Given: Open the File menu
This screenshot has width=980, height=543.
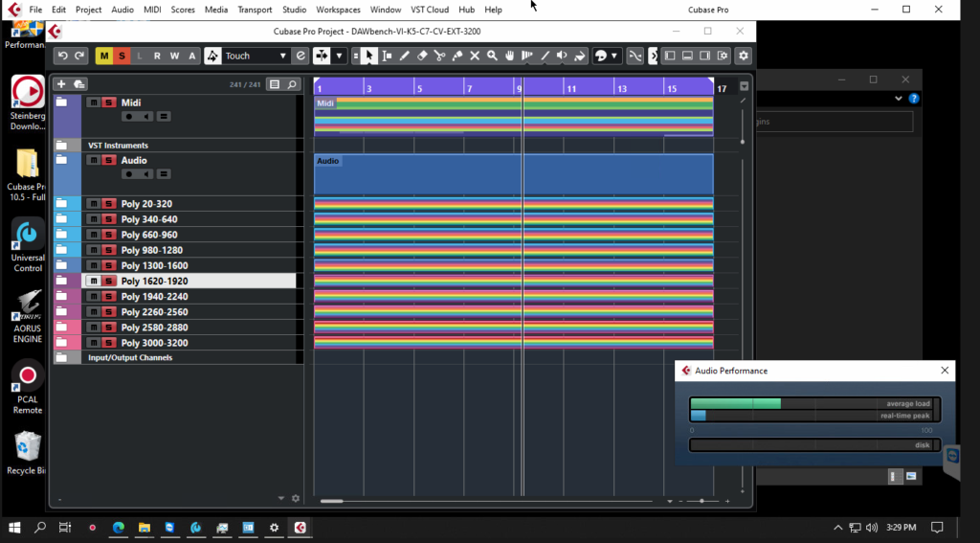Looking at the screenshot, I should 35,10.
